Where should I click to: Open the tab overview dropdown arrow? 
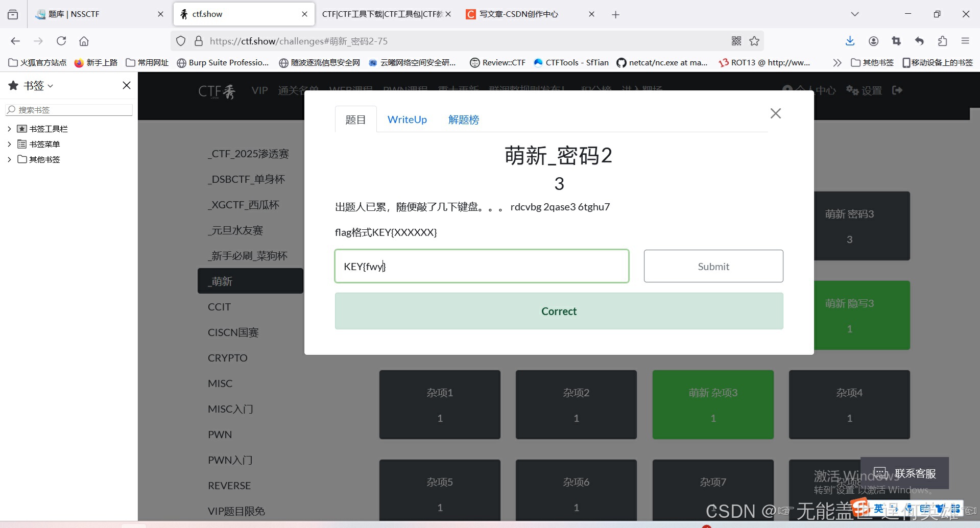click(x=855, y=14)
